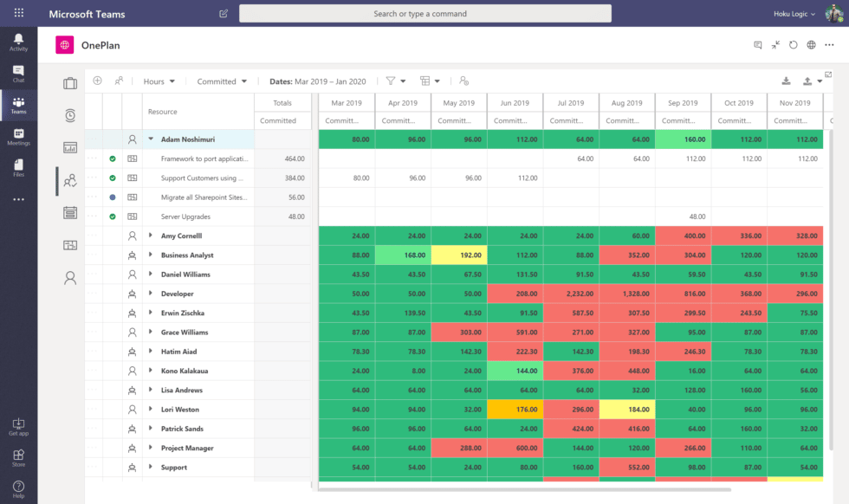Toggle the status check for Framework to port application

(113, 159)
